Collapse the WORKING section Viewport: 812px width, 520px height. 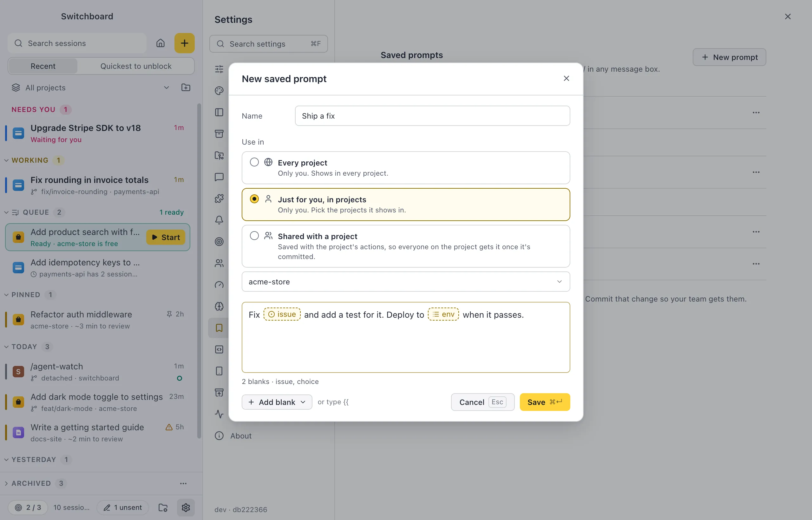[6, 160]
